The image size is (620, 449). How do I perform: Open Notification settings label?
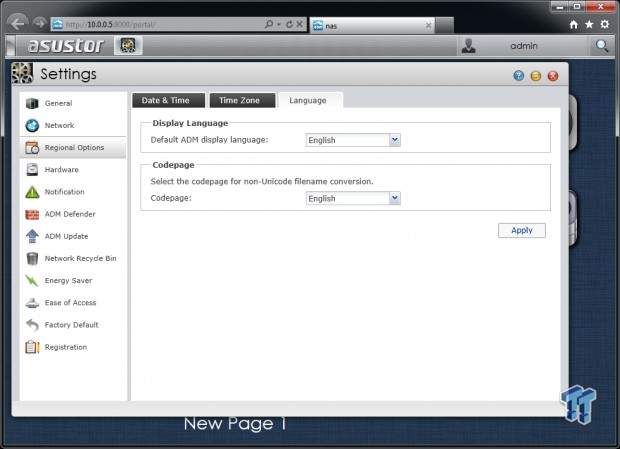pyautogui.click(x=64, y=192)
